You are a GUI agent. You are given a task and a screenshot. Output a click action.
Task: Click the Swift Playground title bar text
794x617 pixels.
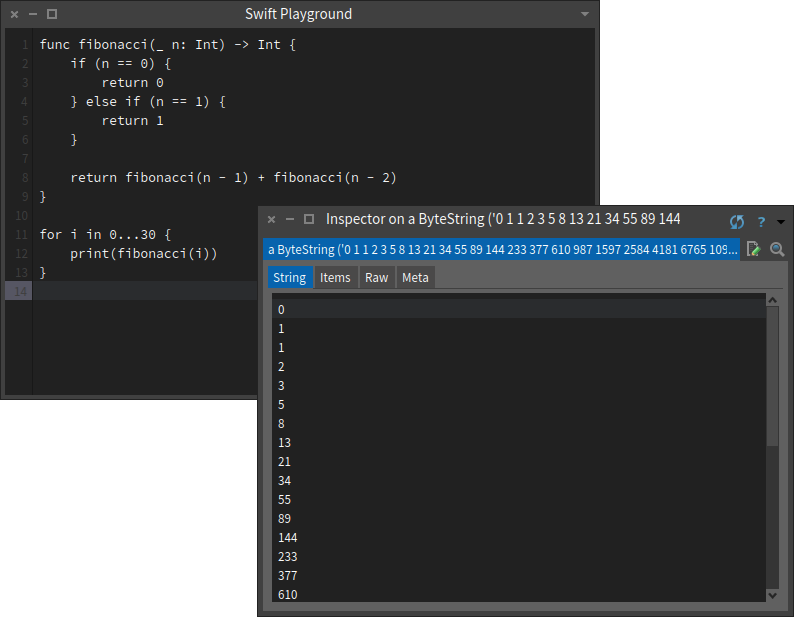(x=298, y=14)
